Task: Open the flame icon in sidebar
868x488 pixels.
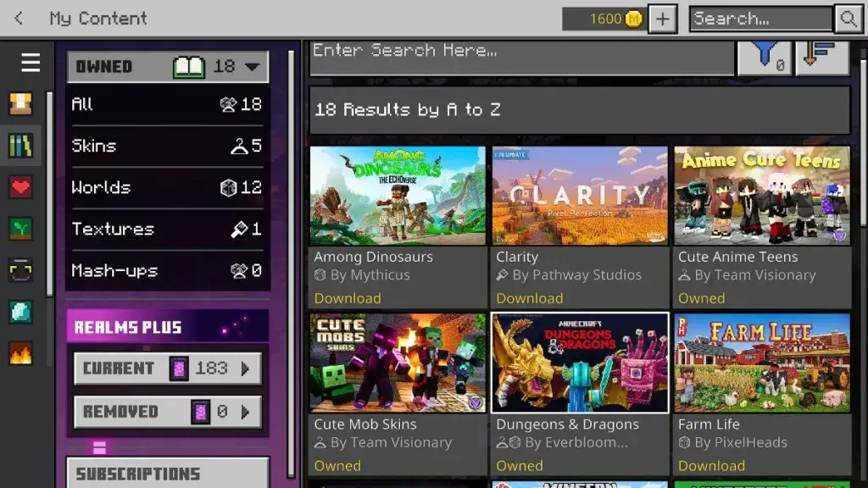Action: (20, 353)
